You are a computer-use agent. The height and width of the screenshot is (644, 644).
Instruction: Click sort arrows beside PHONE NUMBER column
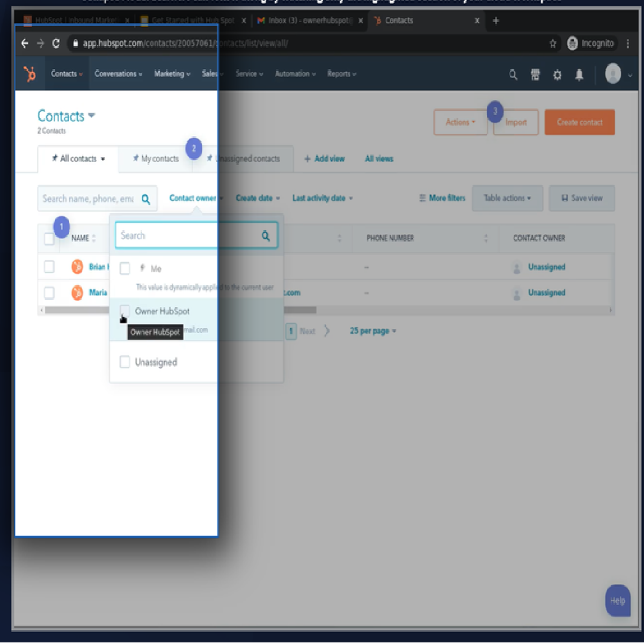486,238
